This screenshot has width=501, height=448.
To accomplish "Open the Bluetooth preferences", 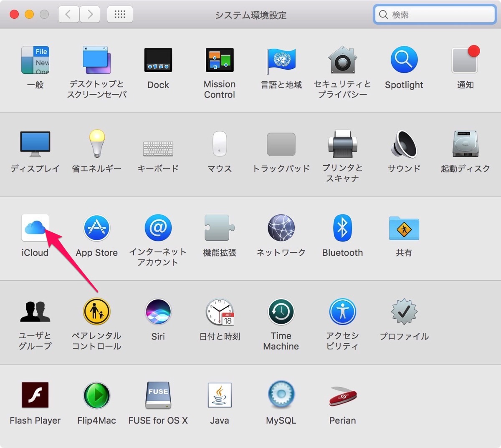I will tap(342, 228).
